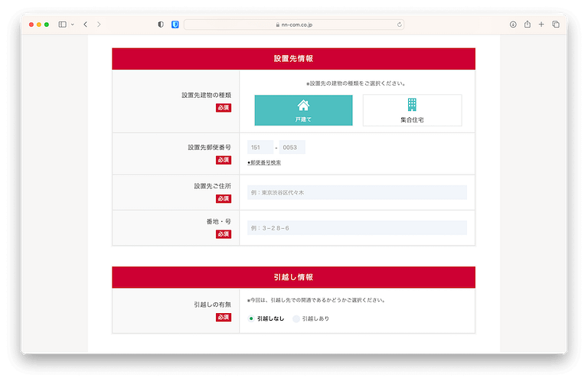Image resolution: width=588 pixels, height=382 pixels.
Task: Open the downloads icon
Action: point(513,24)
